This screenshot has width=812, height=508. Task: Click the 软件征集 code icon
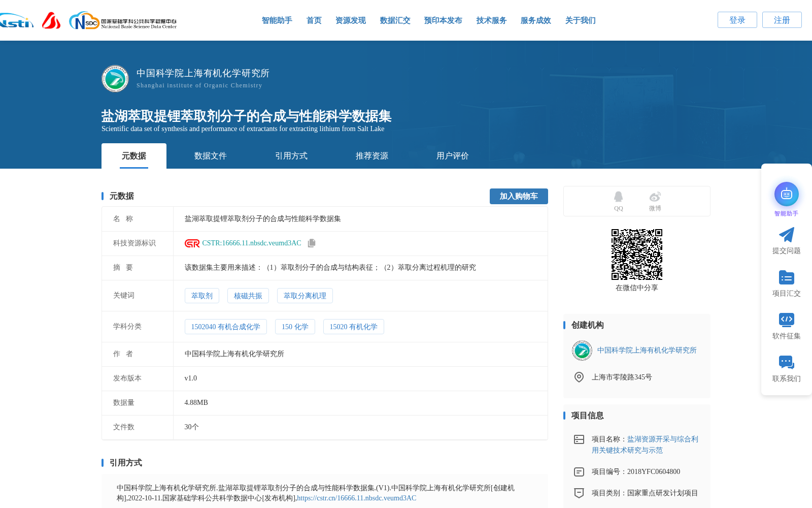pyautogui.click(x=786, y=320)
